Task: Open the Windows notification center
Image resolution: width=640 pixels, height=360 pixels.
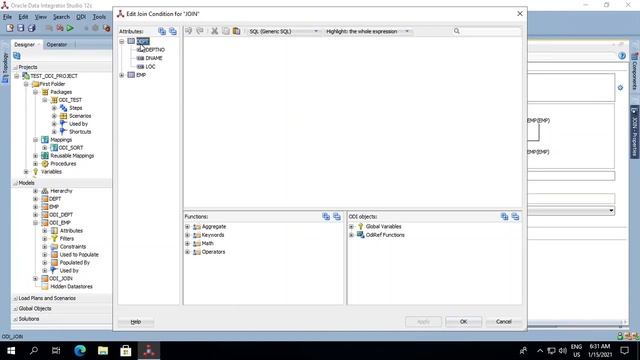Action: [624, 350]
